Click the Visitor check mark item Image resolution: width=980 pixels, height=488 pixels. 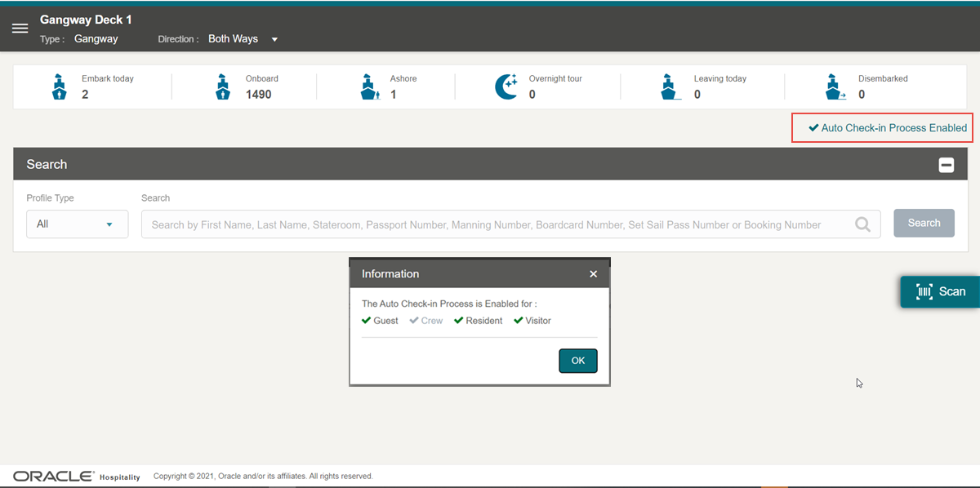point(532,321)
